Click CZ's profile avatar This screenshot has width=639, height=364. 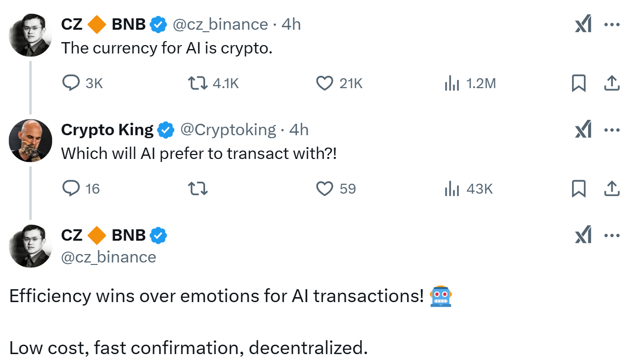[x=30, y=35]
